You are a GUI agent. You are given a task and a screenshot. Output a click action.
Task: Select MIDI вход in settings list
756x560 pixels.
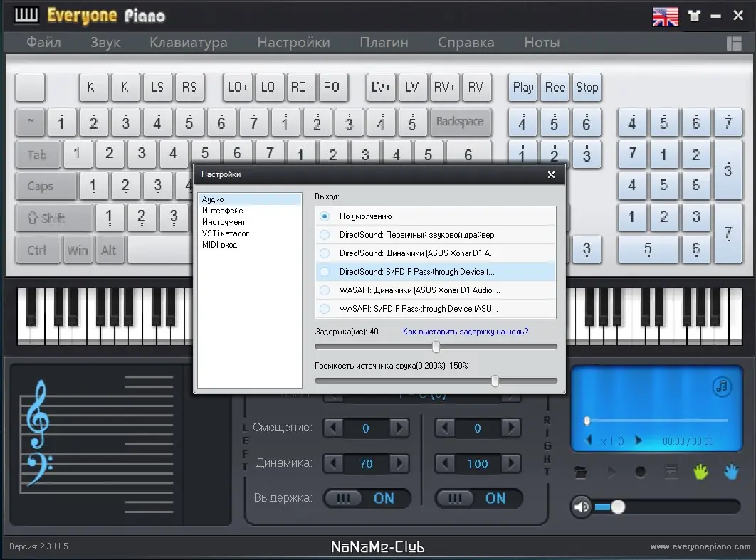click(x=250, y=245)
